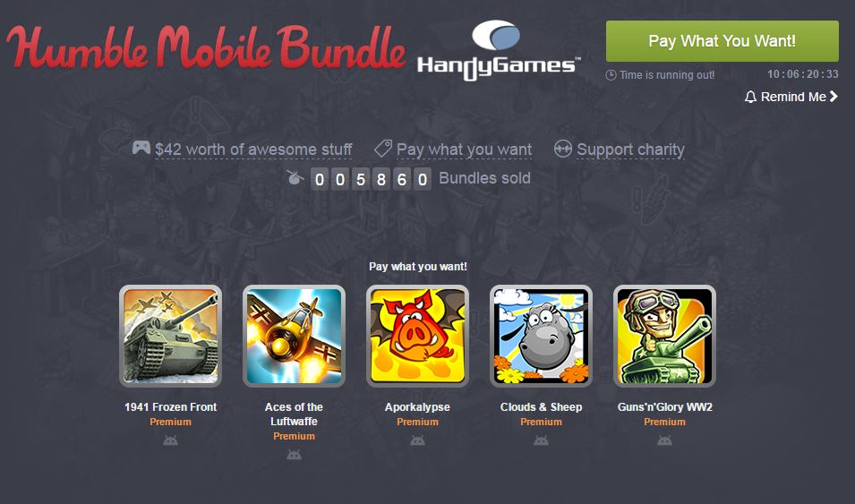Expand the Remind Me chevron
The height and width of the screenshot is (504, 855).
pos(834,97)
